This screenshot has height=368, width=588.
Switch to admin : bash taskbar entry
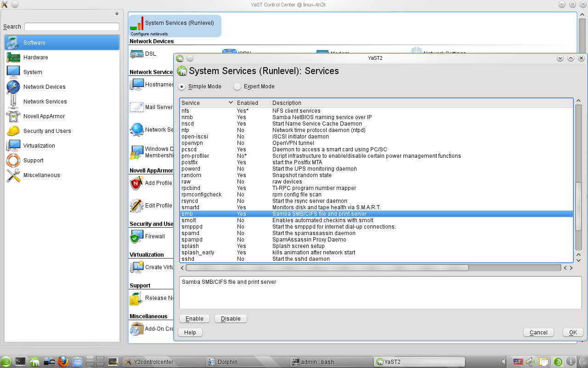pyautogui.click(x=331, y=362)
